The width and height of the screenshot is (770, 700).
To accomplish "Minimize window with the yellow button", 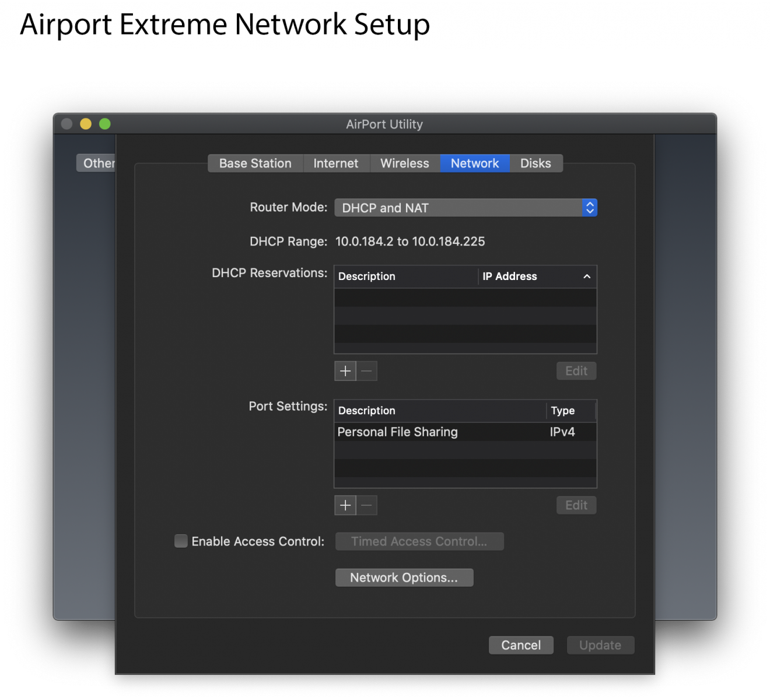I will pyautogui.click(x=86, y=124).
